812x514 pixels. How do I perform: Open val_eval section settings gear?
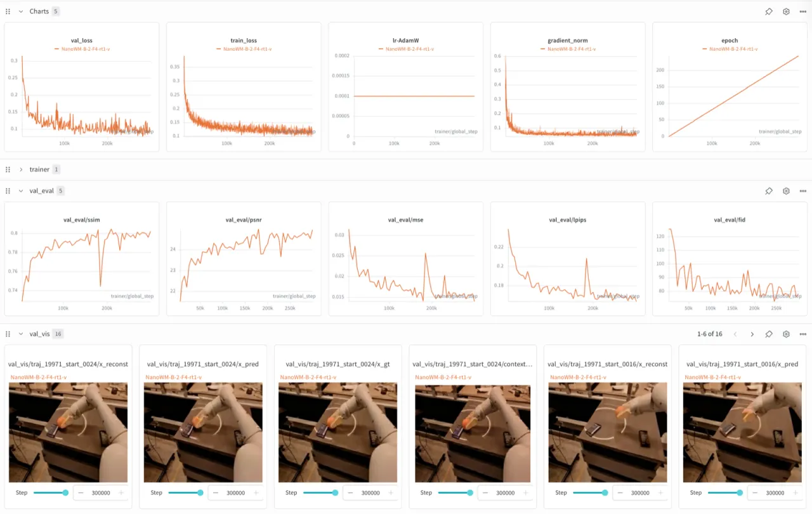tap(786, 190)
